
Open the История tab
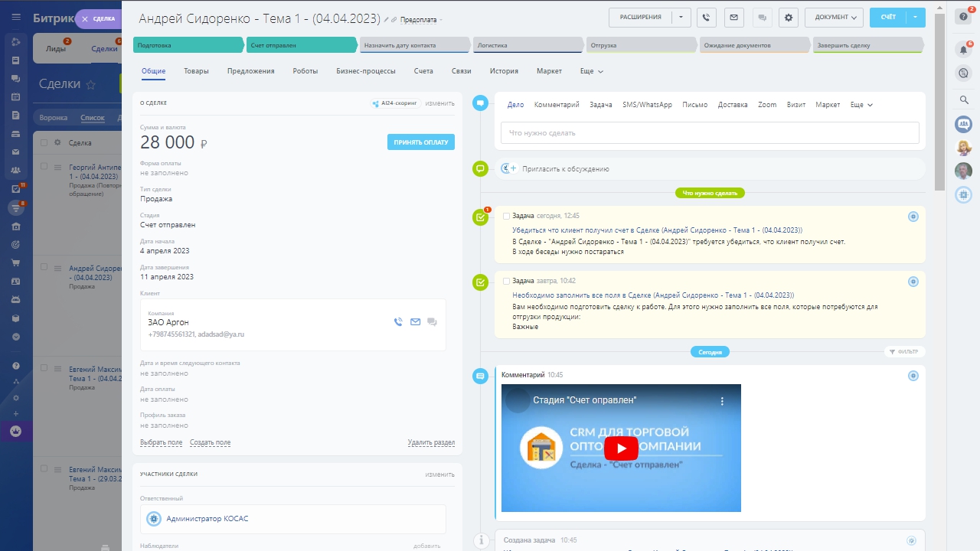[504, 71]
